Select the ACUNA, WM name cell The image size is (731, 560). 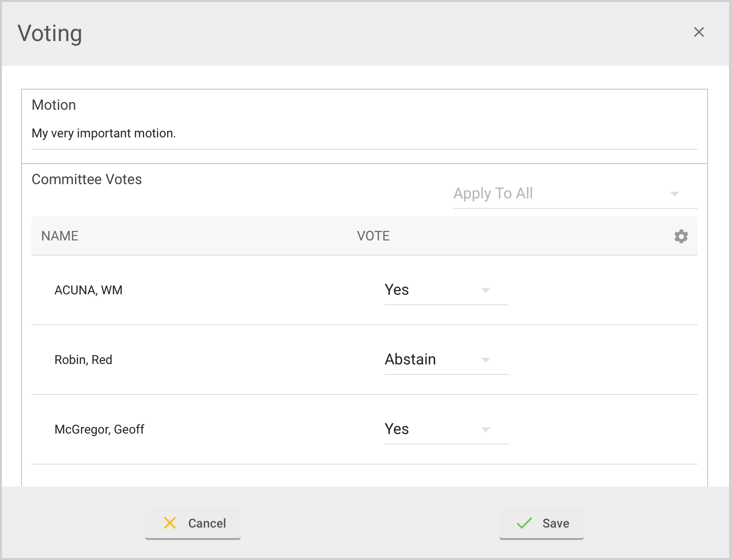[x=88, y=290]
